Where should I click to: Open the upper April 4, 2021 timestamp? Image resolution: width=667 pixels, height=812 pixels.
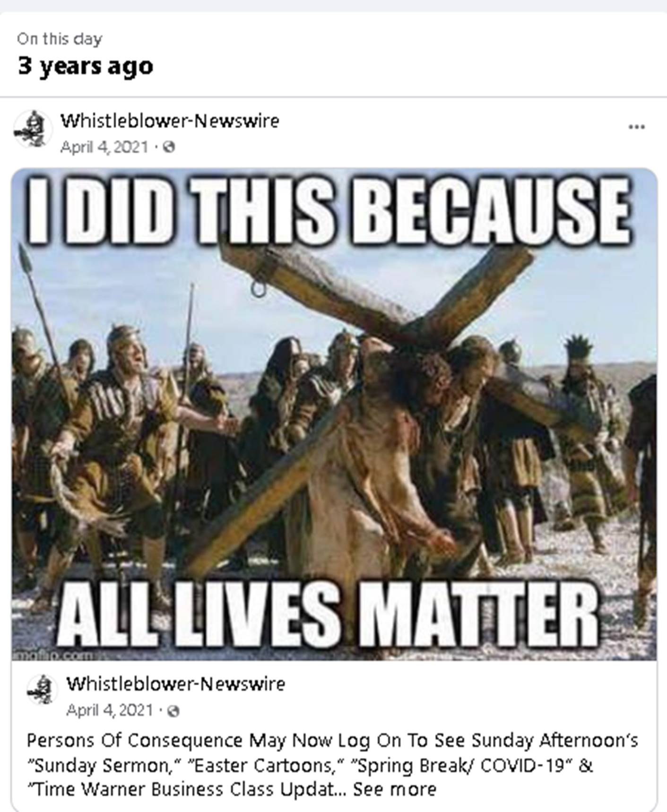pos(104,147)
